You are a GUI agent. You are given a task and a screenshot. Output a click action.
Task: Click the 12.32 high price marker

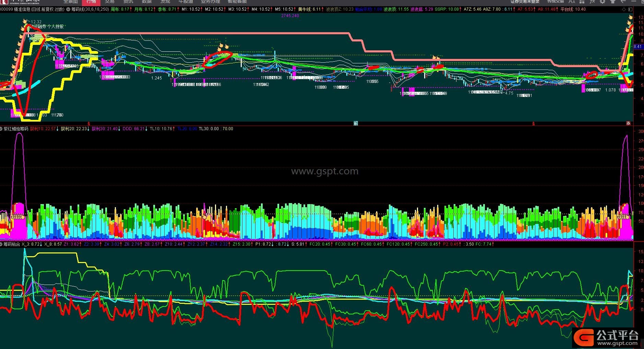(x=36, y=22)
